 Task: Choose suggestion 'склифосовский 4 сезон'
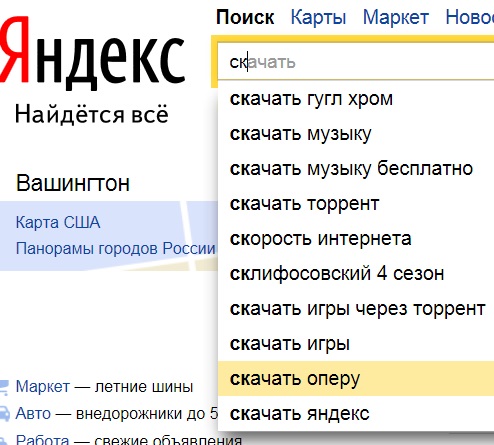[356, 274]
